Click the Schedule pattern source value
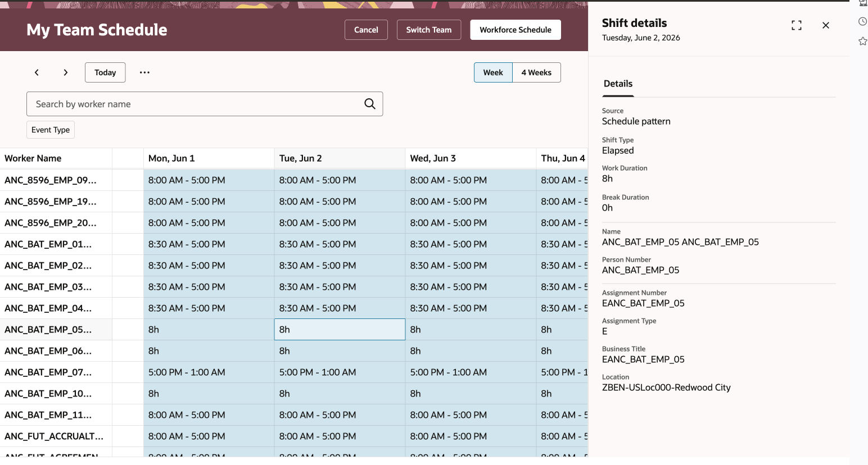Screen dimensions: 868x465 (x=636, y=121)
